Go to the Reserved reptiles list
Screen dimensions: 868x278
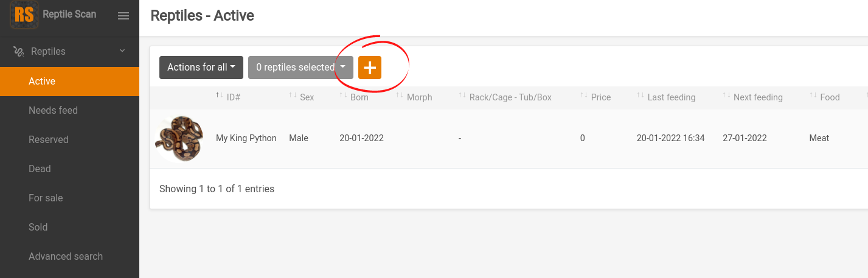click(x=49, y=140)
